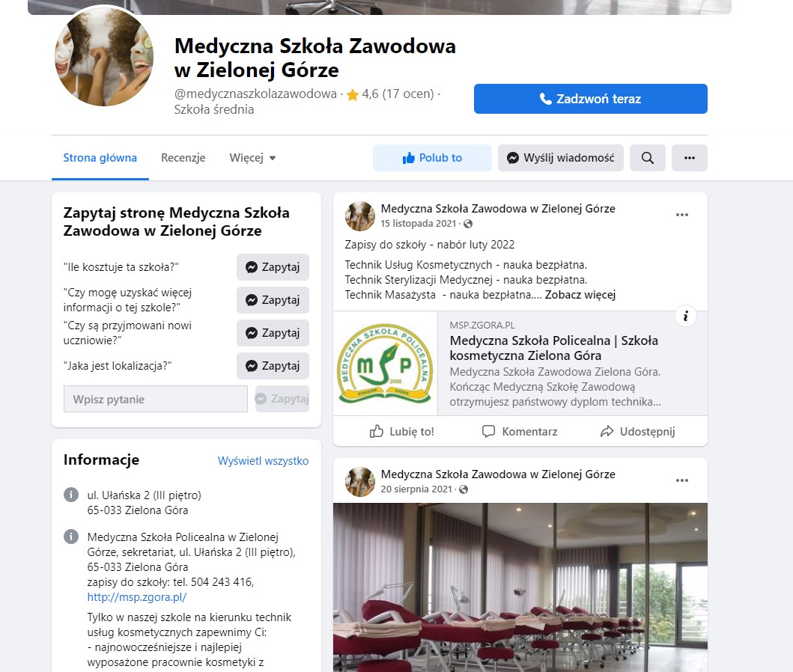The width and height of the screenshot is (793, 672).
Task: Open options menu of August 20 post
Action: tap(681, 480)
